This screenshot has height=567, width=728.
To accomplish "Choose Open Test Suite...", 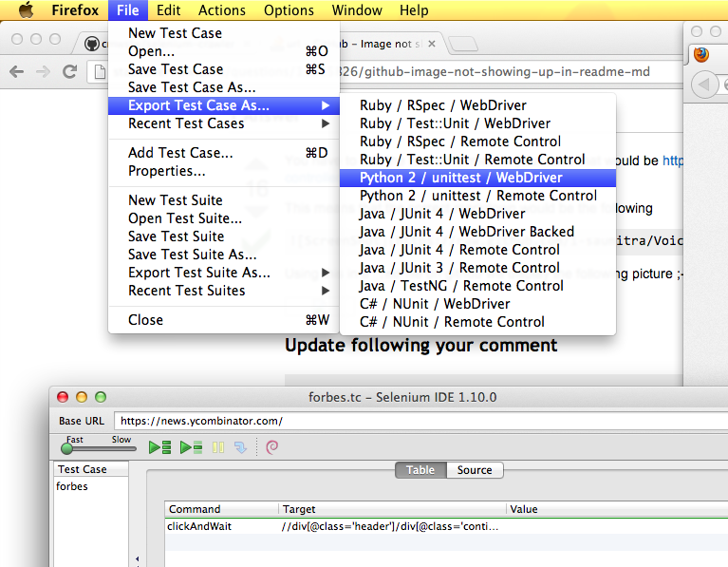I will click(224, 218).
